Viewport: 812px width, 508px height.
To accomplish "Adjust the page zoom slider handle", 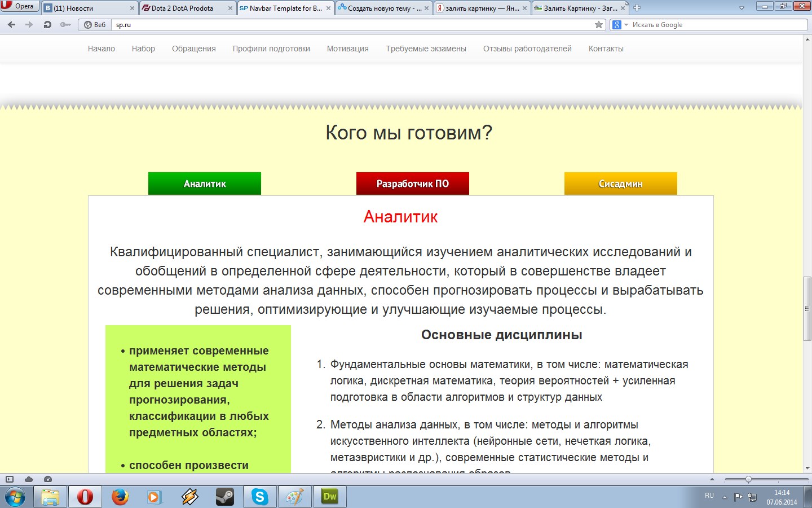I will tap(748, 479).
